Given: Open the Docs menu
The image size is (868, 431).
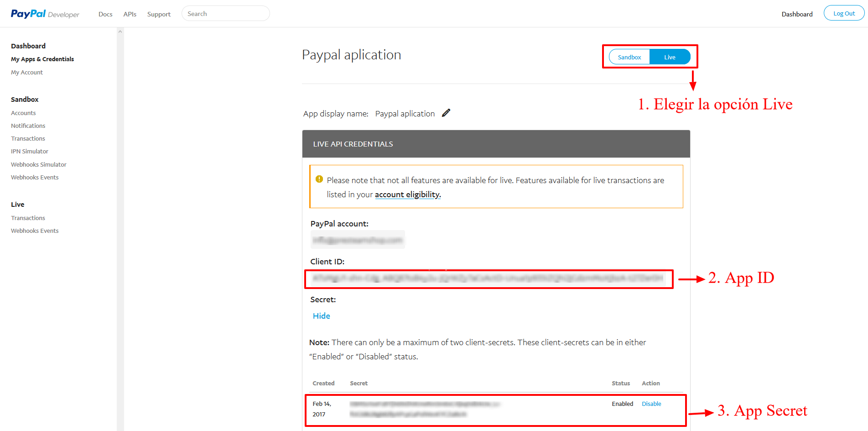Looking at the screenshot, I should coord(105,14).
